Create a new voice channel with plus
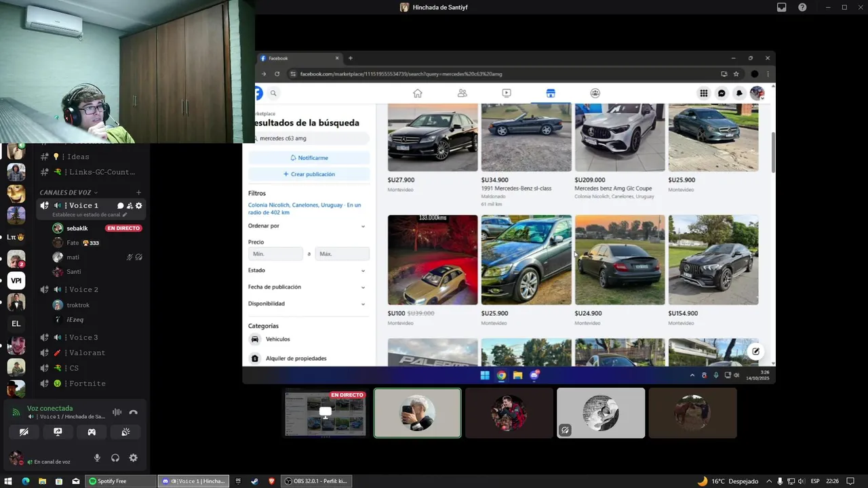 click(139, 192)
